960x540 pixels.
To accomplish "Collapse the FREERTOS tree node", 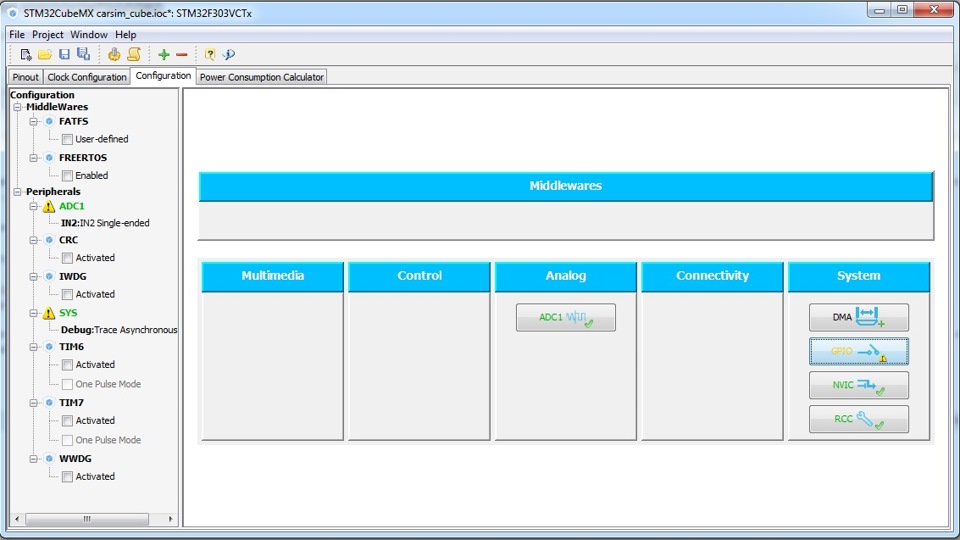I will point(34,157).
